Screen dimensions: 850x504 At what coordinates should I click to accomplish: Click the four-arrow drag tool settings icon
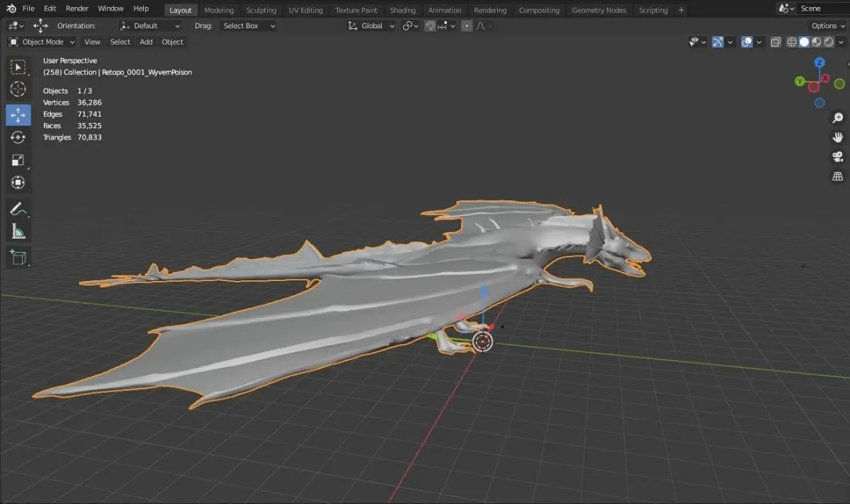41,25
